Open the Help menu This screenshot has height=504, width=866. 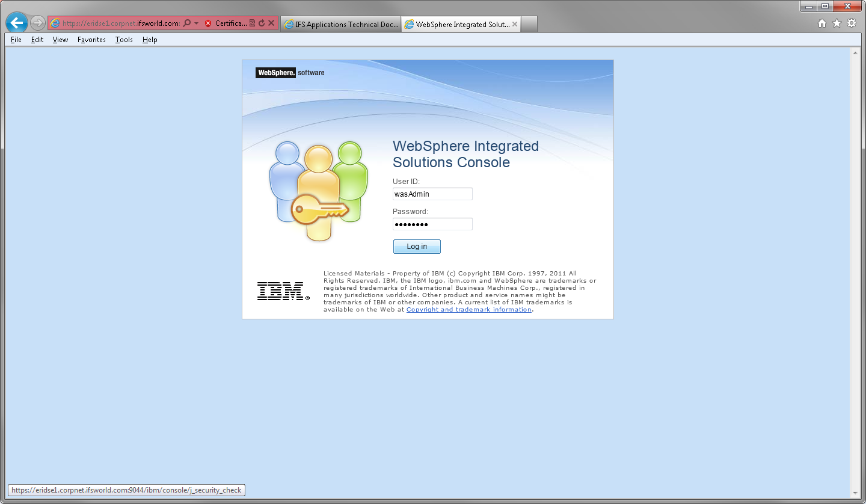coord(150,40)
